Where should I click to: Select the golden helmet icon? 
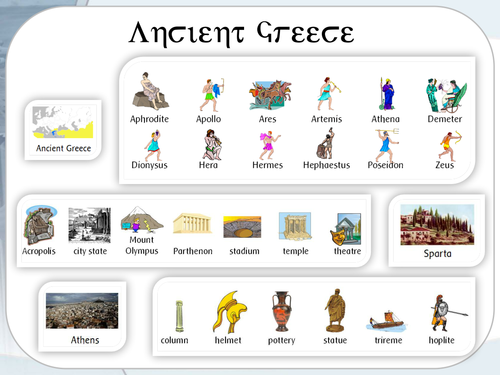point(230,312)
